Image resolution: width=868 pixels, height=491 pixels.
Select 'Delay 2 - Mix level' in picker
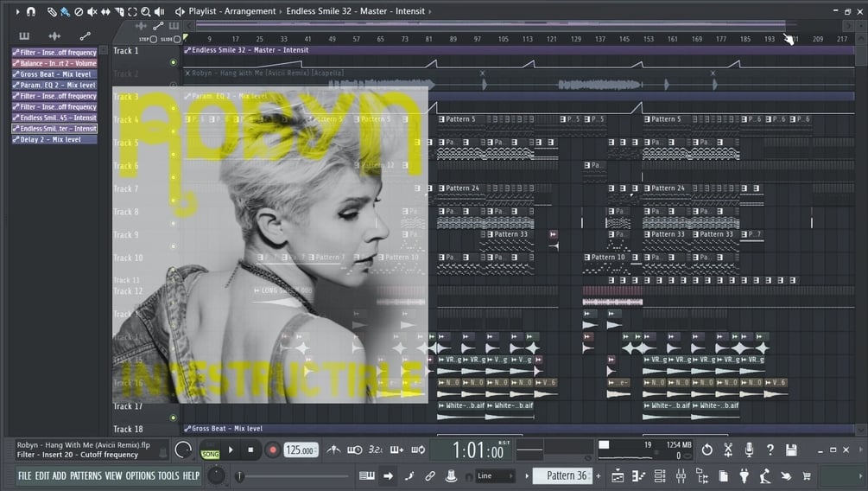[54, 140]
